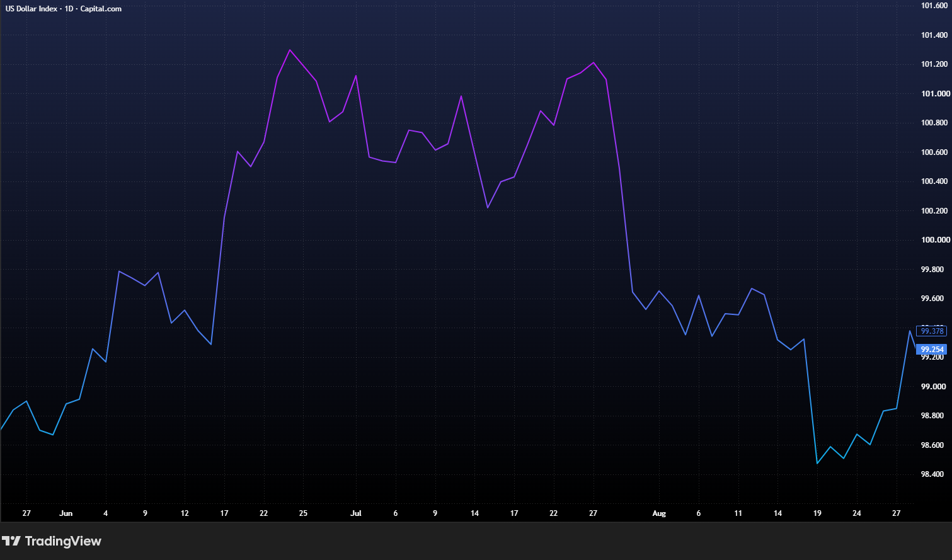Select the Aug label on time axis
This screenshot has width=952, height=560.
point(659,513)
